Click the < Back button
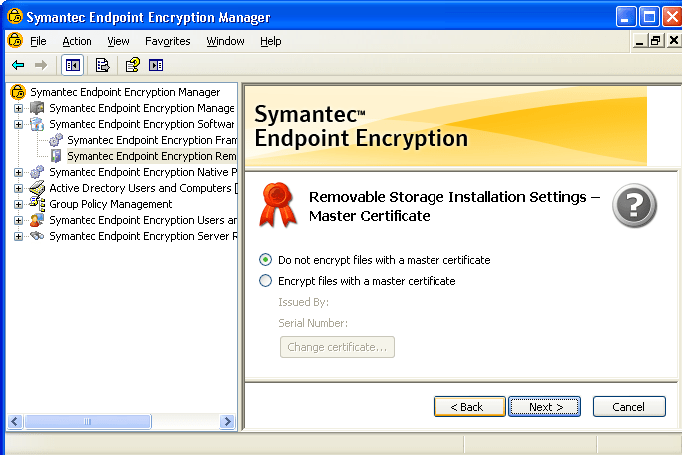Image resolution: width=682 pixels, height=455 pixels. tap(470, 407)
